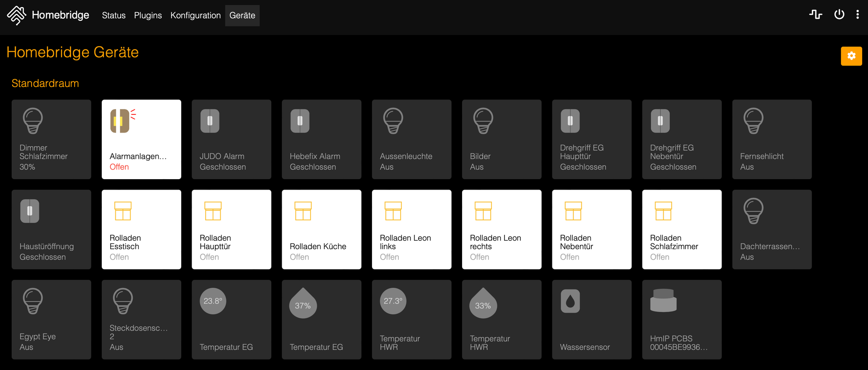Switch on the Egypt Eye light

[51, 319]
